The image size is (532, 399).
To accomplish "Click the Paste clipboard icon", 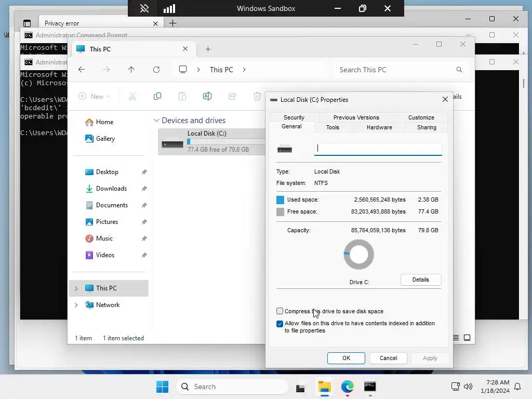I will point(182,96).
